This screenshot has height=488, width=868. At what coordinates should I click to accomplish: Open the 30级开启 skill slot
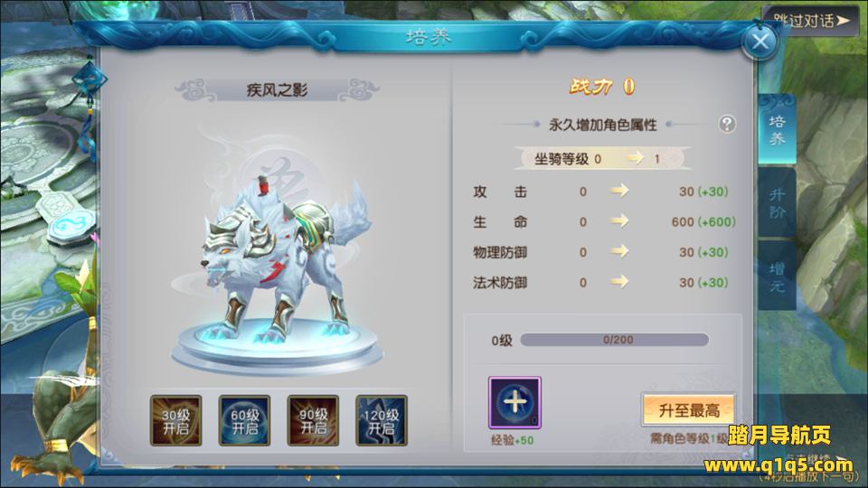tap(176, 420)
